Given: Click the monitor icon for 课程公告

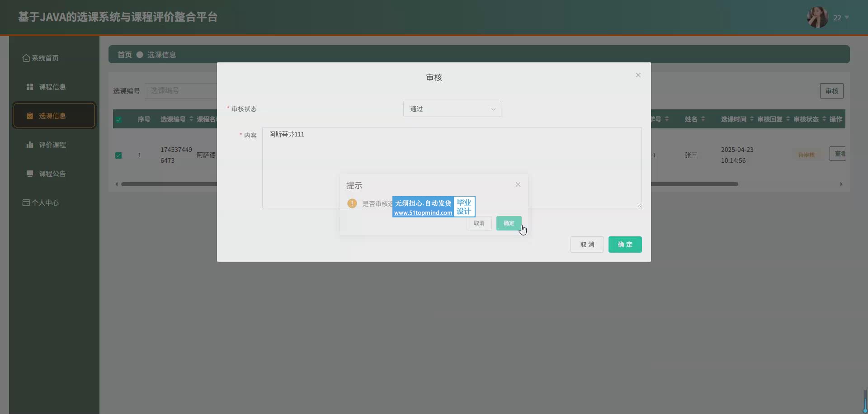Looking at the screenshot, I should [x=30, y=174].
